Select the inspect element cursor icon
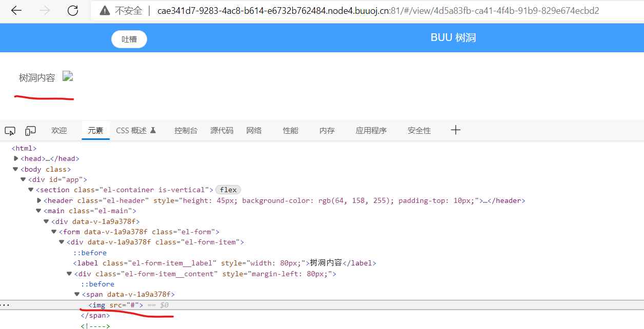The width and height of the screenshot is (644, 329). 10,131
